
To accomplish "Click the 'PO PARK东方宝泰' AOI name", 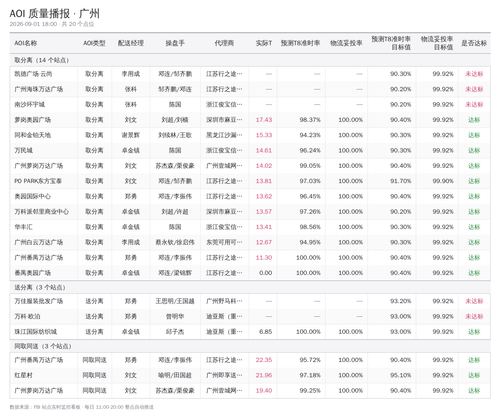I will click(x=38, y=181).
